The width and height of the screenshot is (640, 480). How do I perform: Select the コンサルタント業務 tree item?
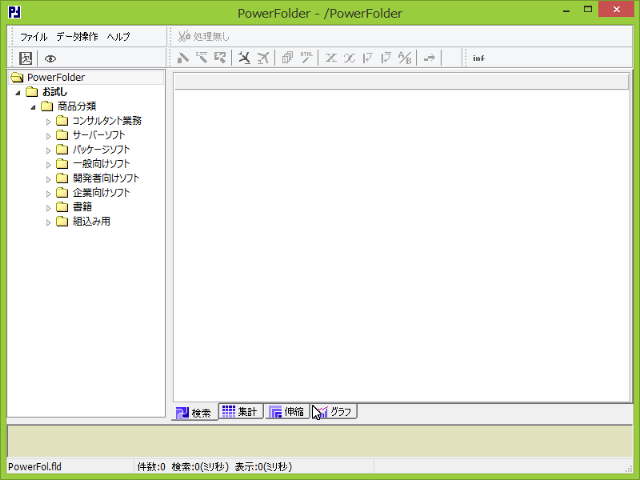(107, 120)
